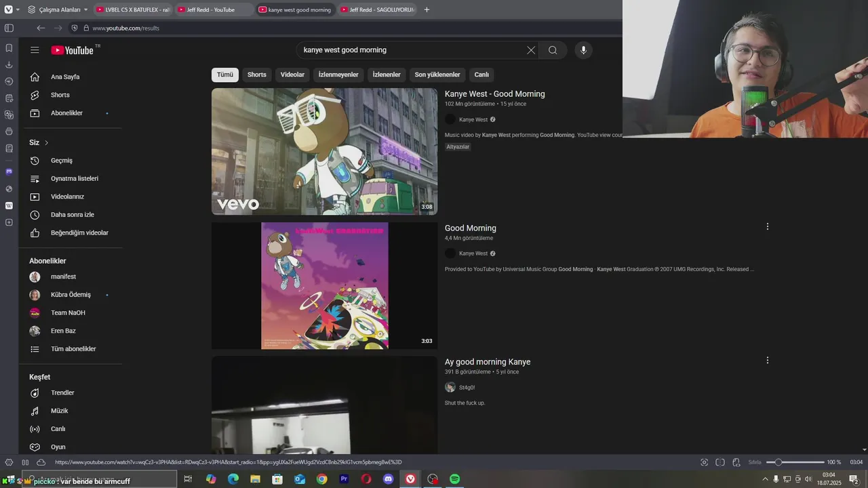Click the Graduation album cover thumbnail

324,285
